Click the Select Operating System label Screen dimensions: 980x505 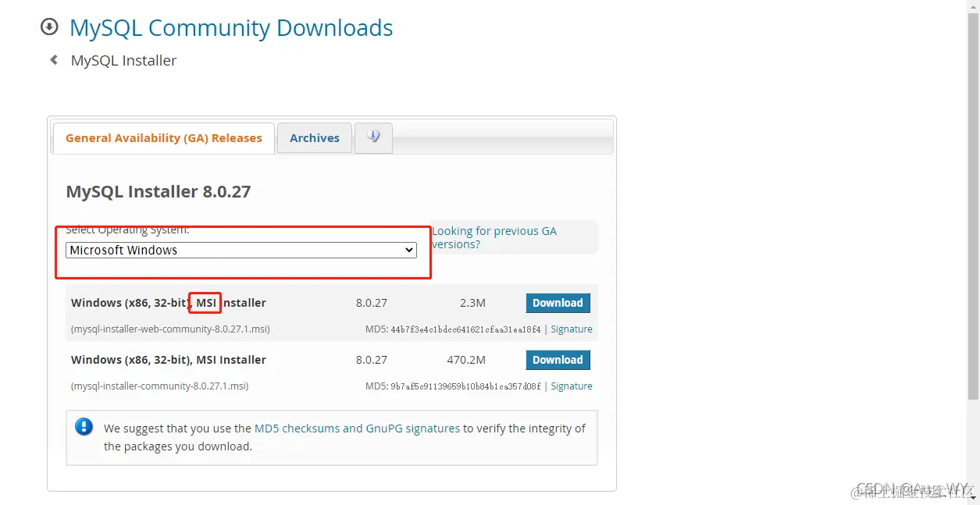coord(127,230)
